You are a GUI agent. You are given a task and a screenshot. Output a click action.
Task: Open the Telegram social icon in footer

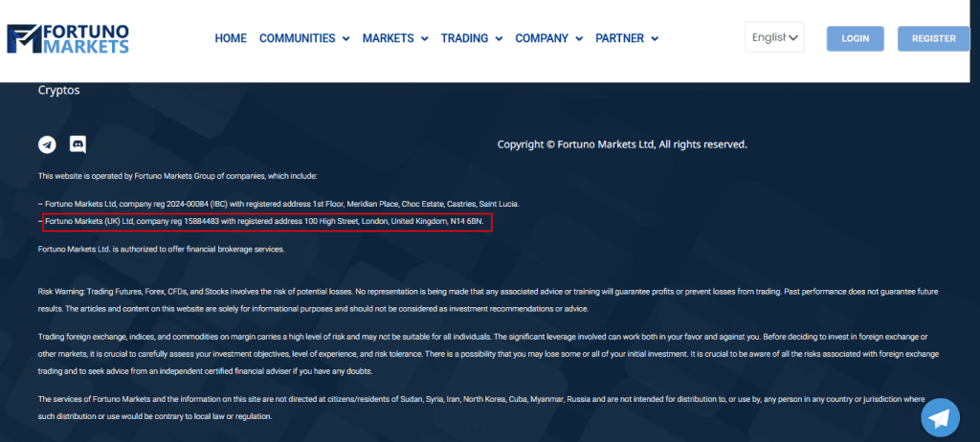pyautogui.click(x=47, y=145)
